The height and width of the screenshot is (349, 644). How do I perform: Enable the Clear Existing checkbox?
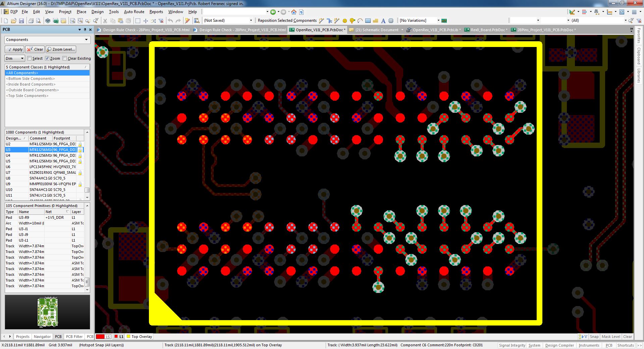tap(65, 58)
